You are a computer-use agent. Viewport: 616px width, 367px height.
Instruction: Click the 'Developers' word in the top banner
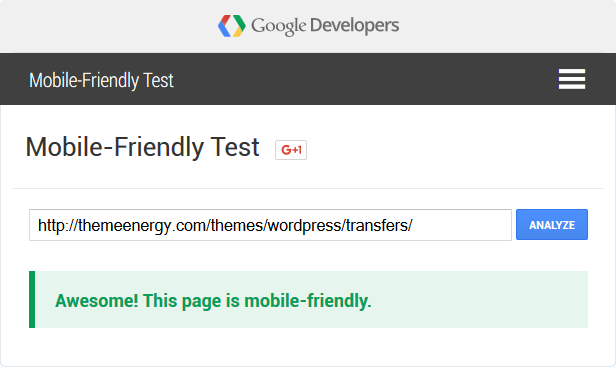coord(354,26)
